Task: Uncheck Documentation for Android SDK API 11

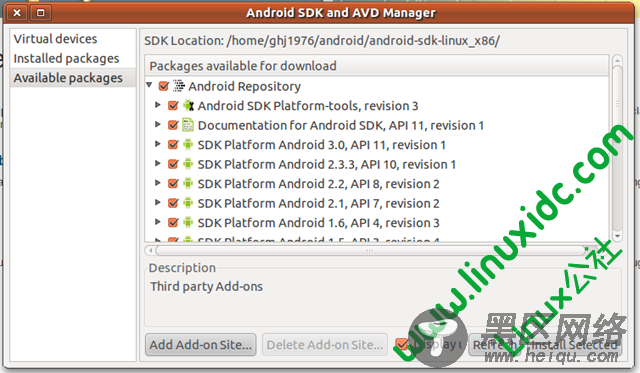Action: click(173, 125)
